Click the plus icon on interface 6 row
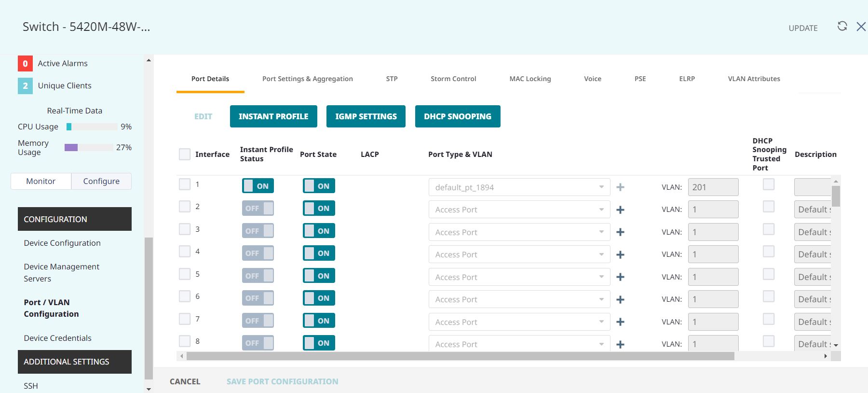868x393 pixels. [x=621, y=299]
